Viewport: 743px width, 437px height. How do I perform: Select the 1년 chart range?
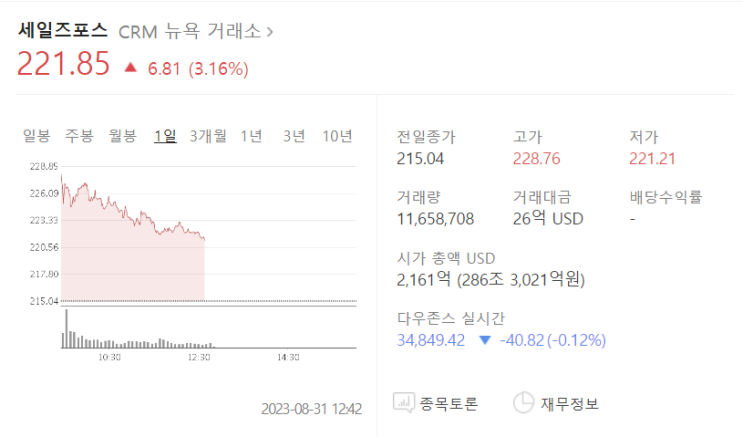pyautogui.click(x=252, y=136)
